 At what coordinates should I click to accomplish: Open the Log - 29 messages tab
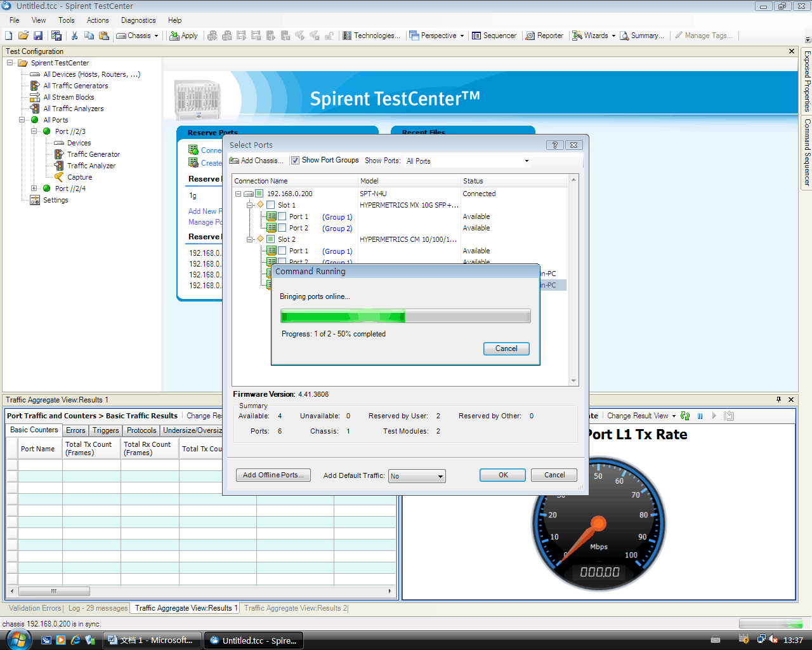(x=98, y=608)
